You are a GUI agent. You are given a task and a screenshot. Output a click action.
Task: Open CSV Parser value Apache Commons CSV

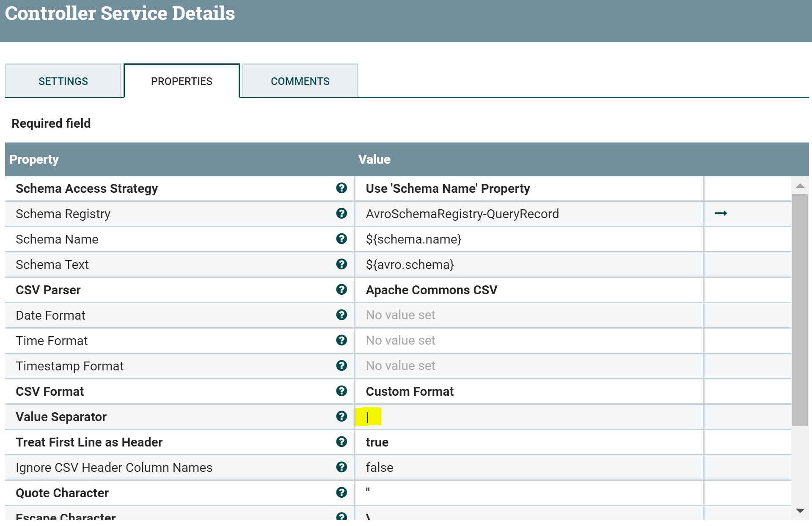point(432,290)
